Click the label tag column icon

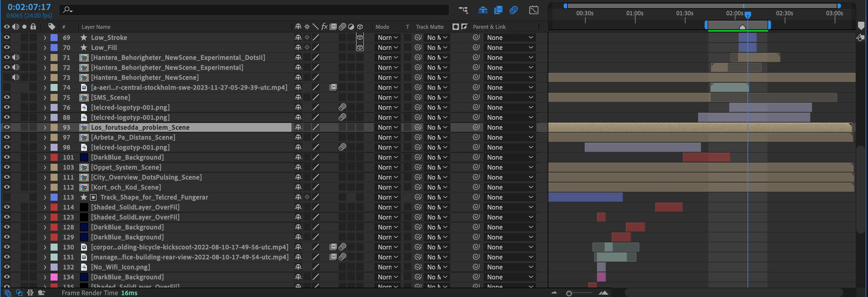click(51, 27)
